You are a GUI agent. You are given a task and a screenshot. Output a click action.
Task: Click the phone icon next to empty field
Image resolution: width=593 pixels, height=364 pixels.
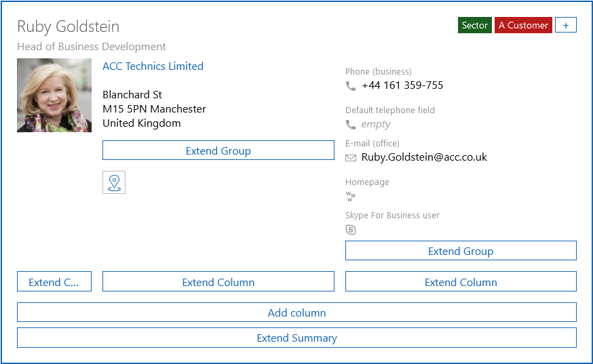351,125
